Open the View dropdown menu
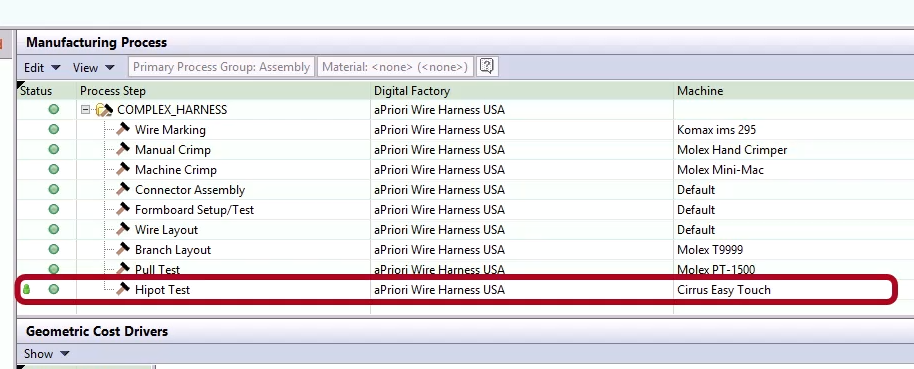Screen dimensions: 914x369 [x=93, y=68]
